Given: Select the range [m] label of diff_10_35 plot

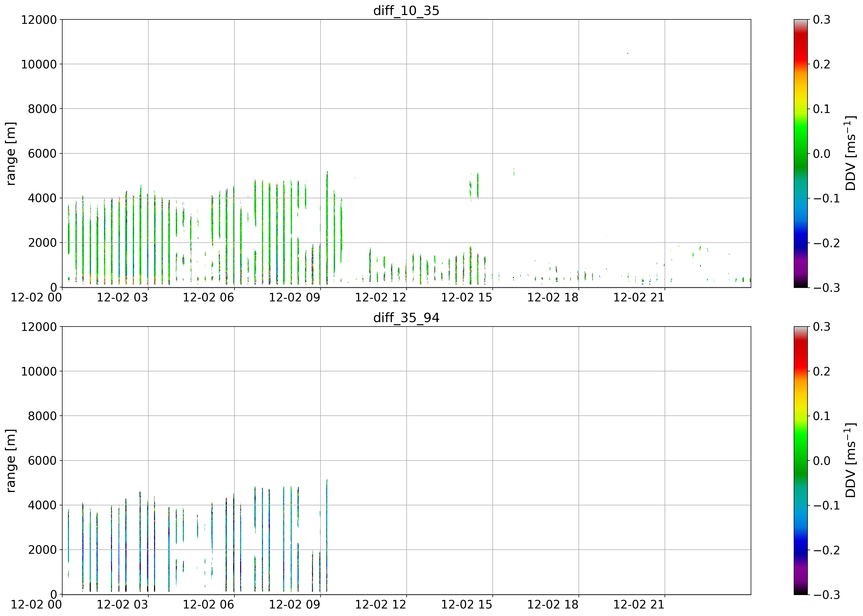Looking at the screenshot, I should (x=11, y=153).
